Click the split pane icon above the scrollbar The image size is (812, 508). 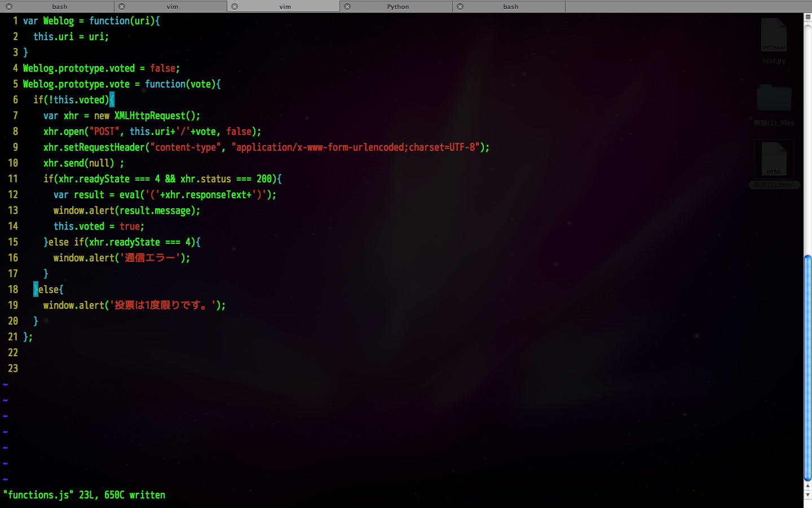(807, 17)
